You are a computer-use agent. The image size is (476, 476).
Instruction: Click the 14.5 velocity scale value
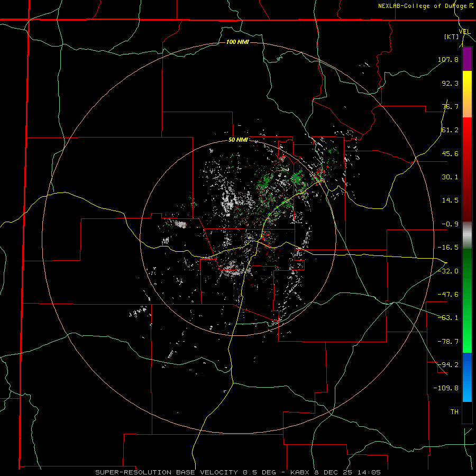(x=450, y=200)
